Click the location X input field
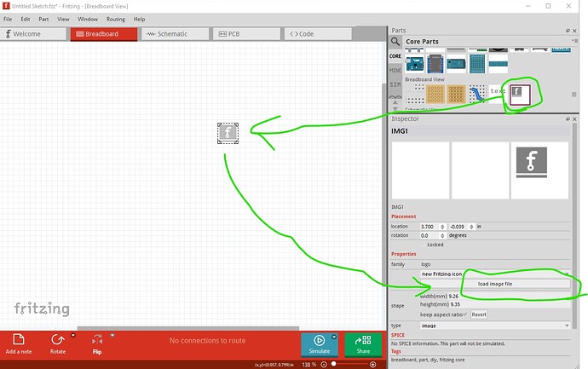The image size is (588, 369). coord(429,227)
